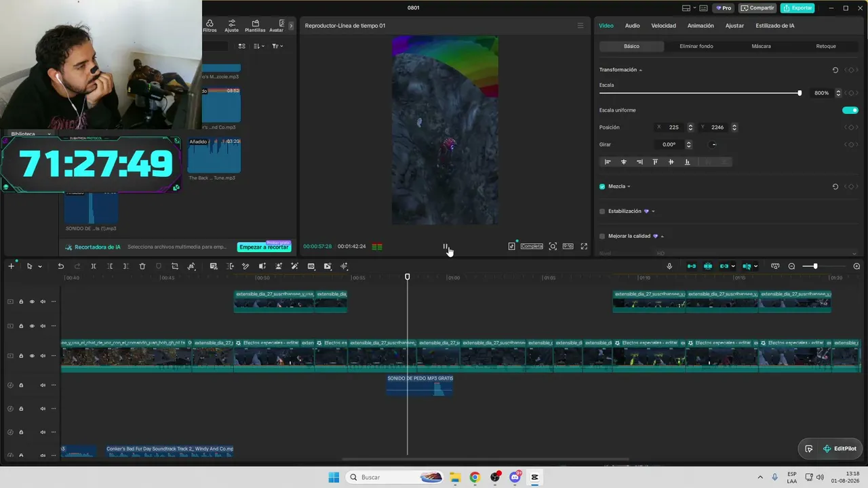Delete the selected clip with the trash icon
The image size is (868, 488).
pyautogui.click(x=142, y=266)
